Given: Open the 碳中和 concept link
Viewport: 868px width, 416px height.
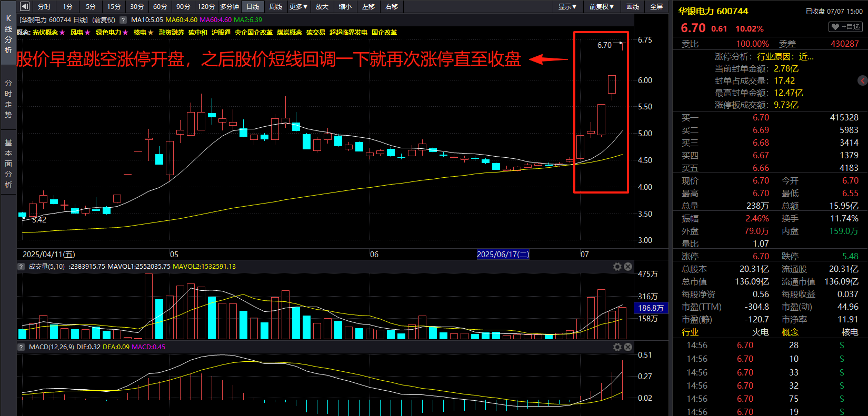Looking at the screenshot, I should pos(198,33).
